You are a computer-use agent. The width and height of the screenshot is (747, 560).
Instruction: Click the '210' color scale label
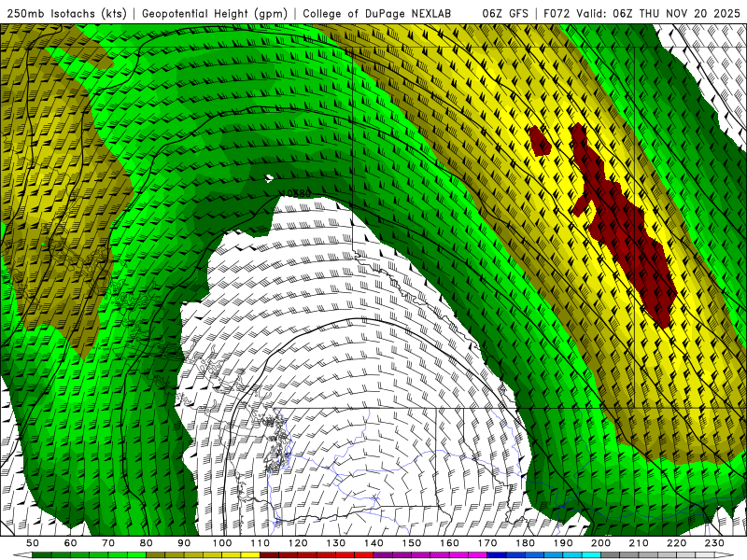(x=639, y=543)
